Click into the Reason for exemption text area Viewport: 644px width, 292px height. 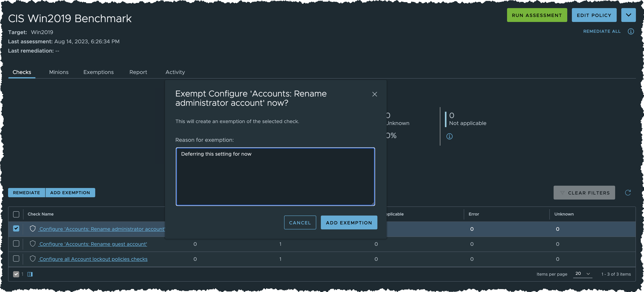coord(275,177)
